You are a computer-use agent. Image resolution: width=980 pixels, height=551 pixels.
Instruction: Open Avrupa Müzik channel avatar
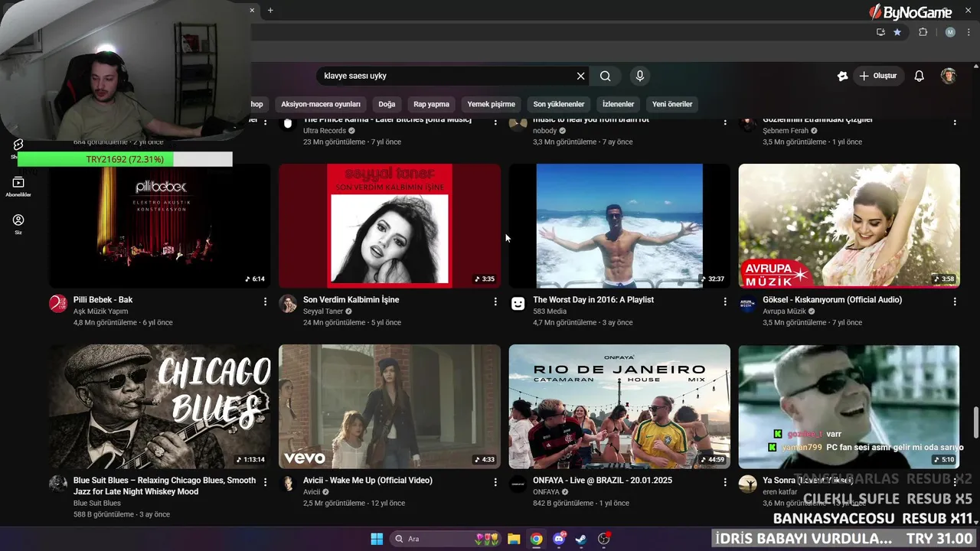748,304
